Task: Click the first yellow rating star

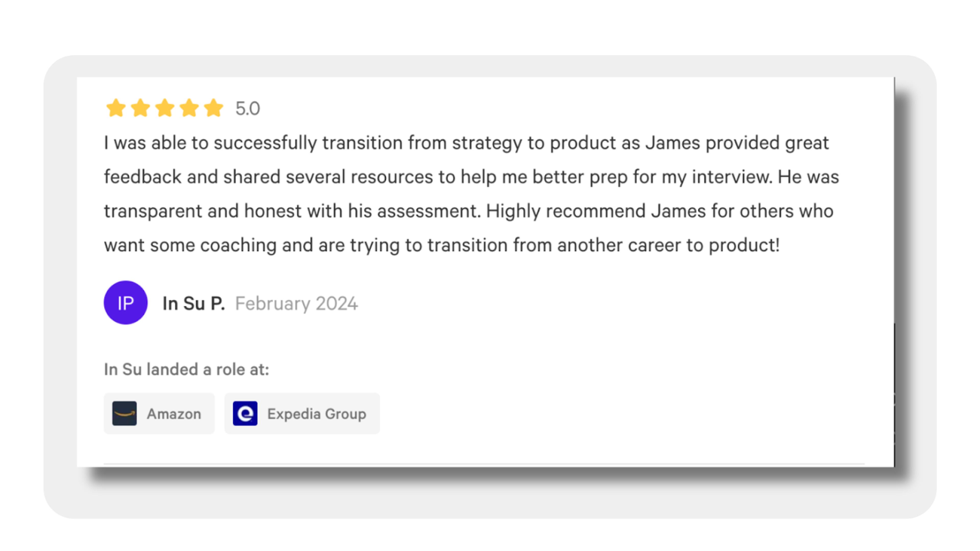Action: click(x=116, y=108)
